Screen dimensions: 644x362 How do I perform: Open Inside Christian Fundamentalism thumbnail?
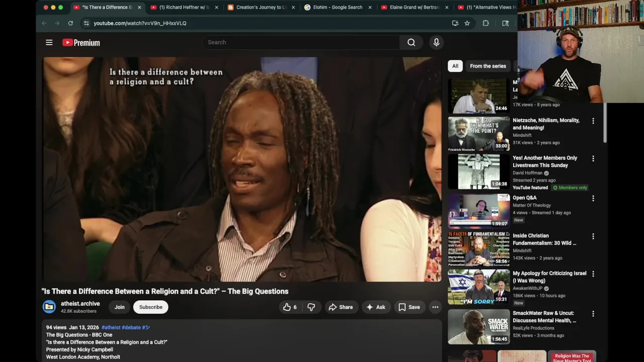coord(478,249)
